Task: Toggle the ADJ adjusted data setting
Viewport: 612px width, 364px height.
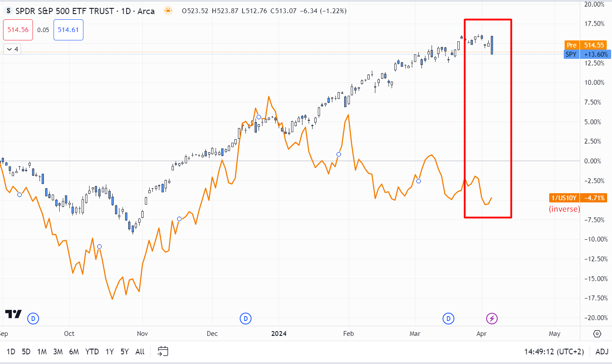Action: pyautogui.click(x=602, y=352)
